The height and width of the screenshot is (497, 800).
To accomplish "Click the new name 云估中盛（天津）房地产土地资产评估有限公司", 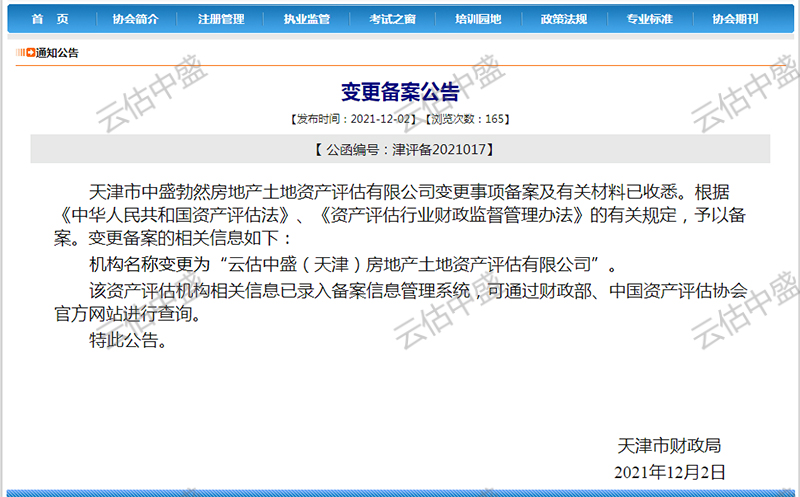I will pyautogui.click(x=409, y=264).
